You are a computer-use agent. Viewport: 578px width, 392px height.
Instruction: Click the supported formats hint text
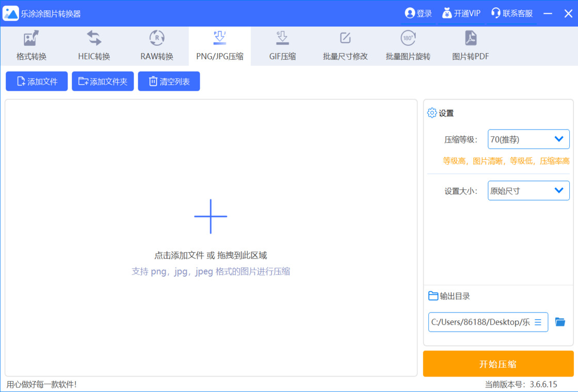tap(211, 271)
